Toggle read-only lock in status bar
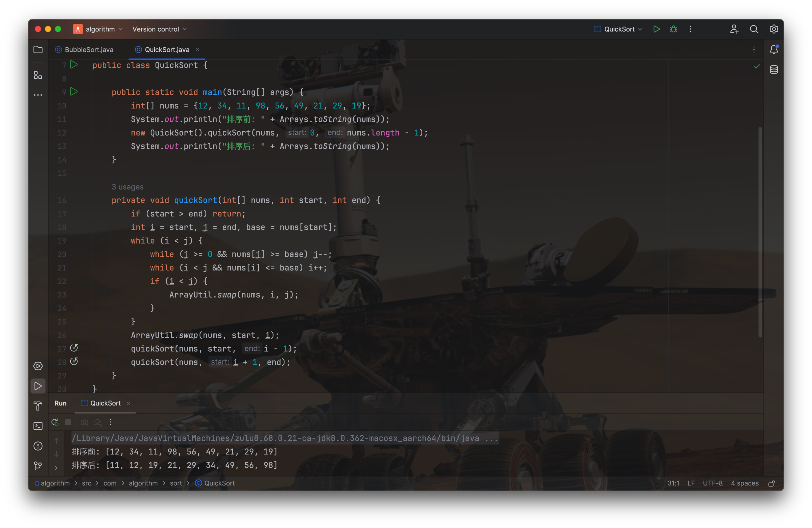The width and height of the screenshot is (812, 528). coord(772,483)
